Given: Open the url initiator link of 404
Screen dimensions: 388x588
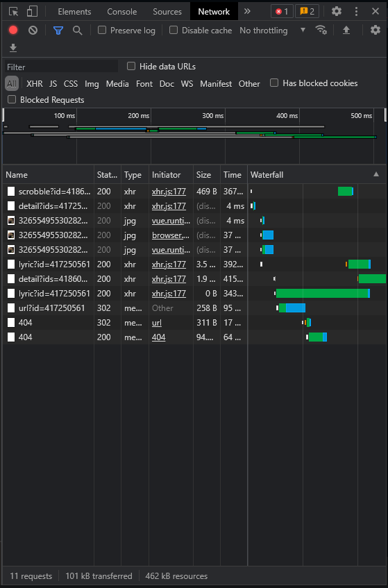Looking at the screenshot, I should pos(157,323).
